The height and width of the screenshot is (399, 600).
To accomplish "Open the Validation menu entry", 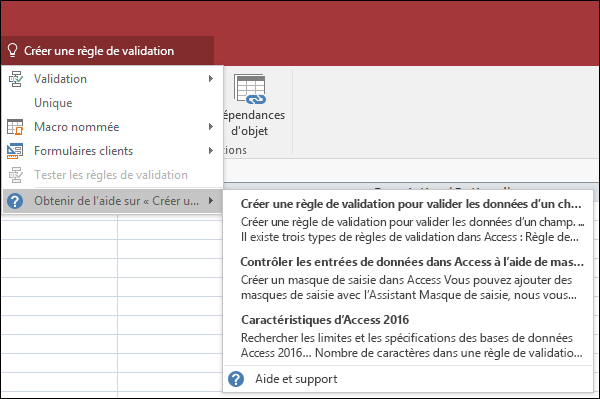I will [x=112, y=79].
